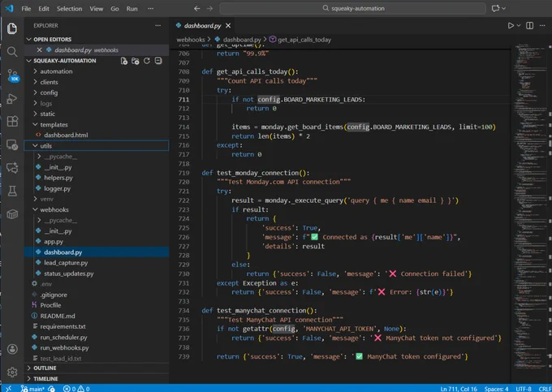The width and height of the screenshot is (552, 392).
Task: Open the Selection menu
Action: click(69, 8)
